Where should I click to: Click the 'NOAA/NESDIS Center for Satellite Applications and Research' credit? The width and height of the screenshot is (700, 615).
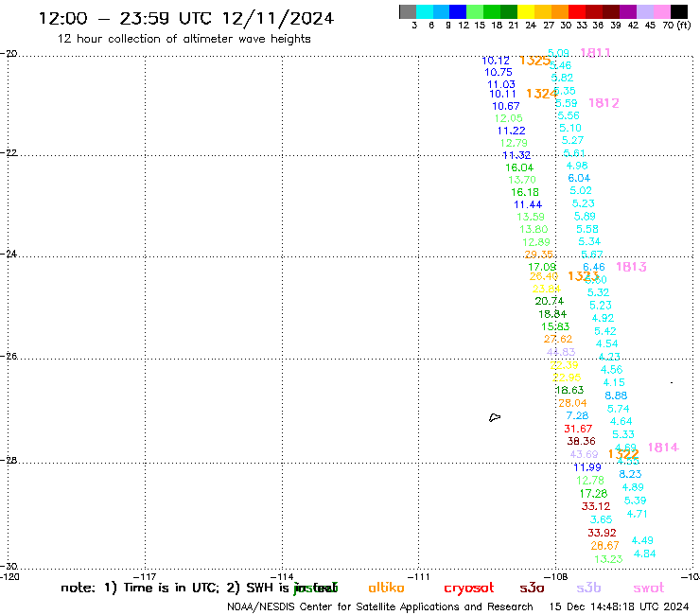point(380,607)
